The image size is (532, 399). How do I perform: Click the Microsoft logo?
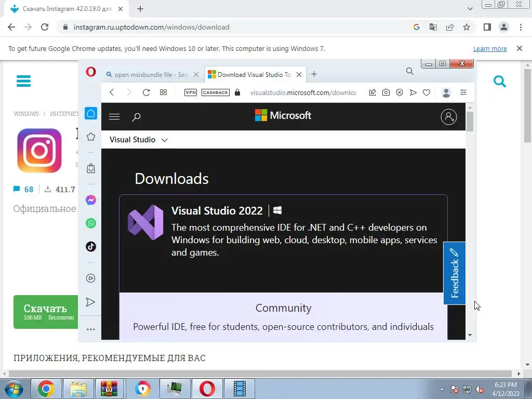coord(283,115)
